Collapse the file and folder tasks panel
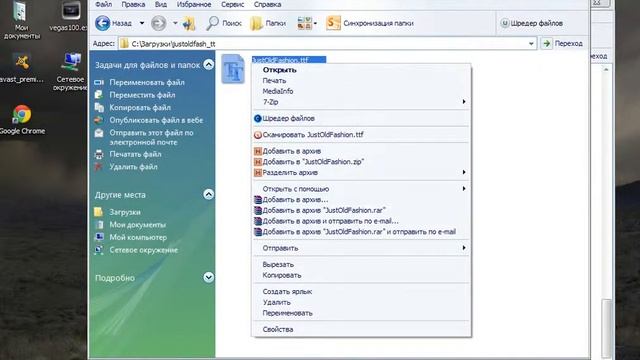 (x=209, y=64)
